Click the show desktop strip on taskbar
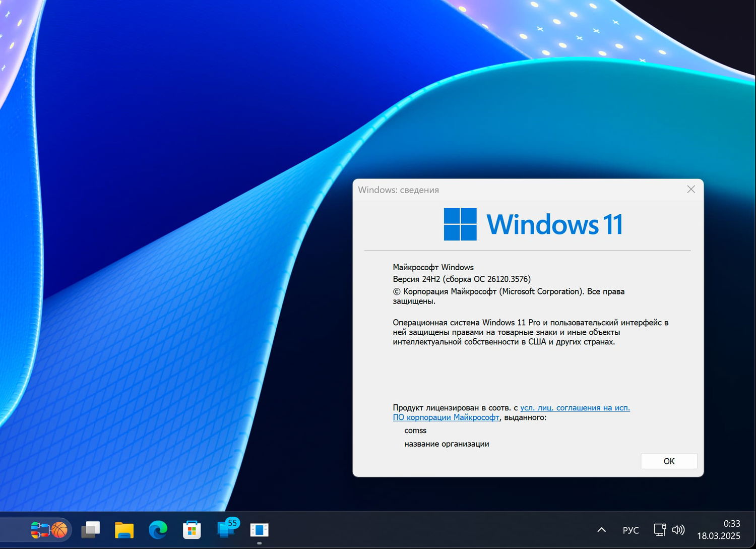 click(754, 530)
